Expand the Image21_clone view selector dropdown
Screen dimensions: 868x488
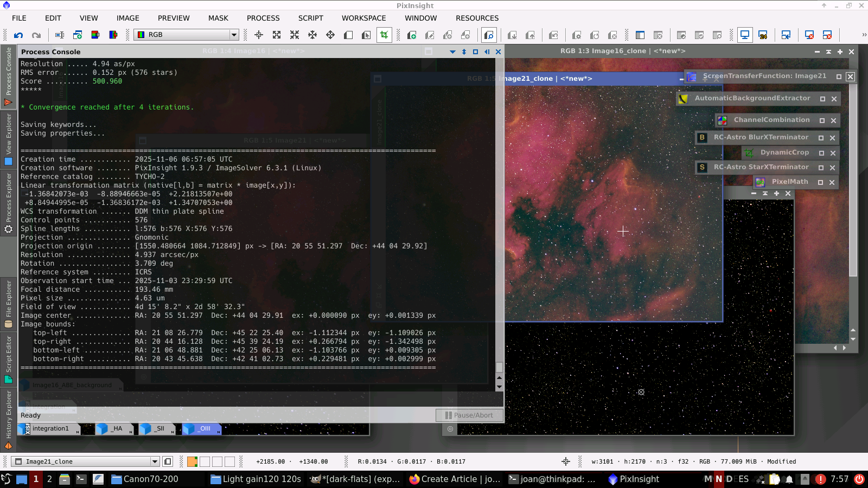[x=155, y=462]
